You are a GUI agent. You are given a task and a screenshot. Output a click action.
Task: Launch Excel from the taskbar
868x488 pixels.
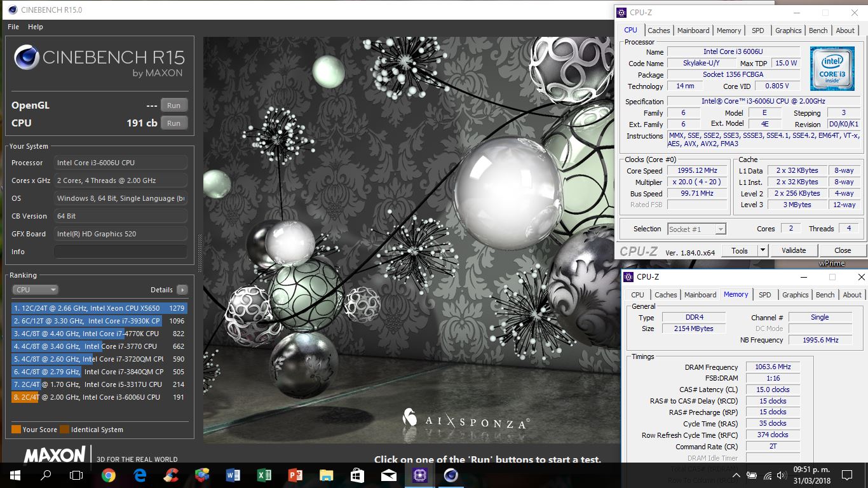(x=264, y=475)
